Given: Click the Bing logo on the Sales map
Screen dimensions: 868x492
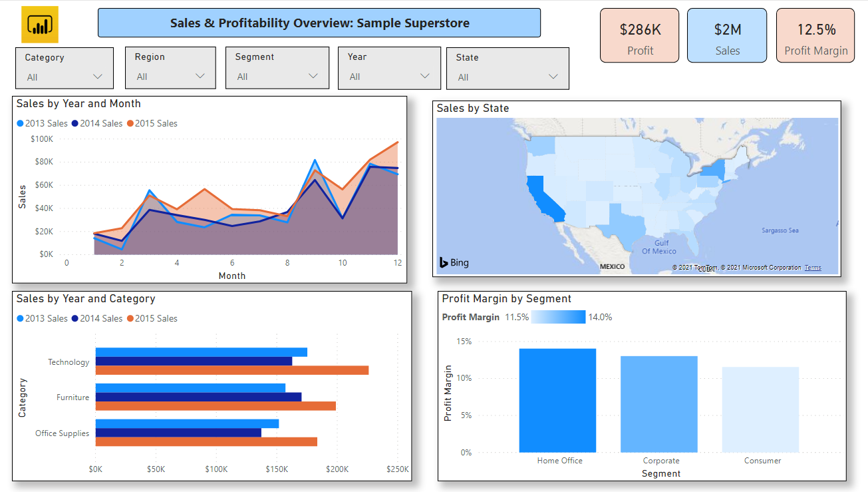Looking at the screenshot, I should click(453, 262).
